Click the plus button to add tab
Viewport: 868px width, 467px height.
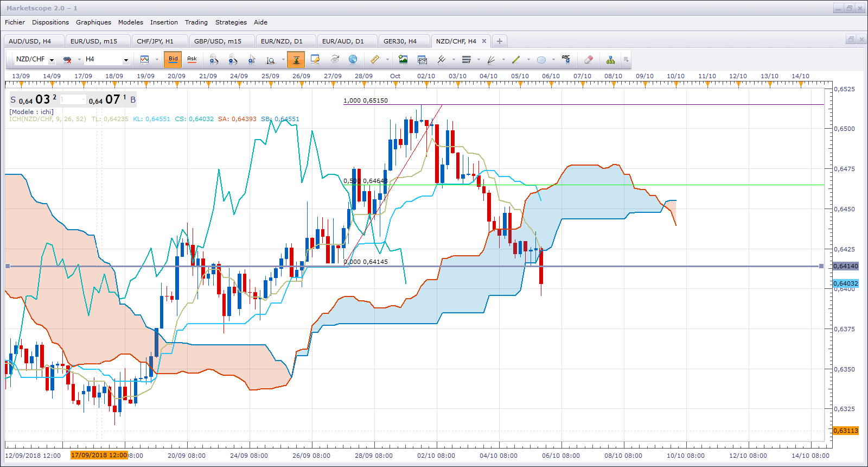point(500,41)
